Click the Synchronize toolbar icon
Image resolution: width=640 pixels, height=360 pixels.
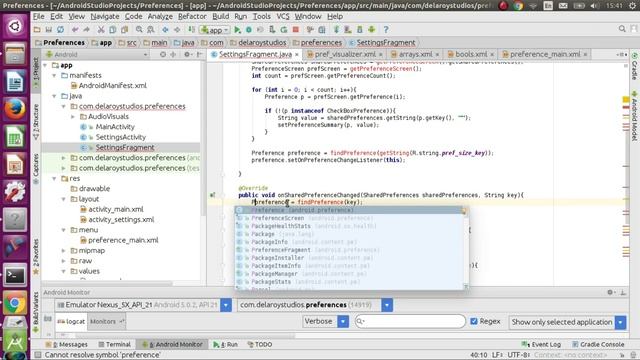(60, 29)
